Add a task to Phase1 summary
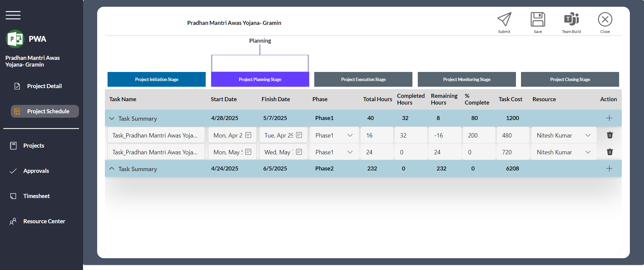Viewport: 644px width, 270px height. (x=609, y=118)
